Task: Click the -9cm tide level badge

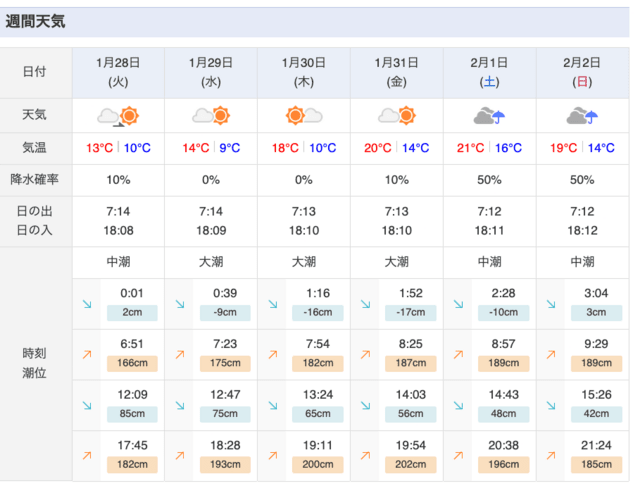Action: [x=225, y=313]
